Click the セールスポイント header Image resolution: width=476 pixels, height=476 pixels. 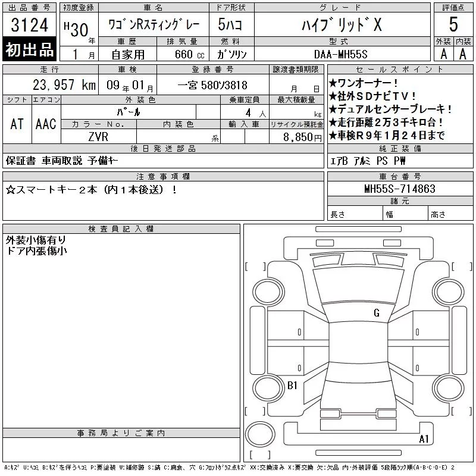(x=400, y=69)
